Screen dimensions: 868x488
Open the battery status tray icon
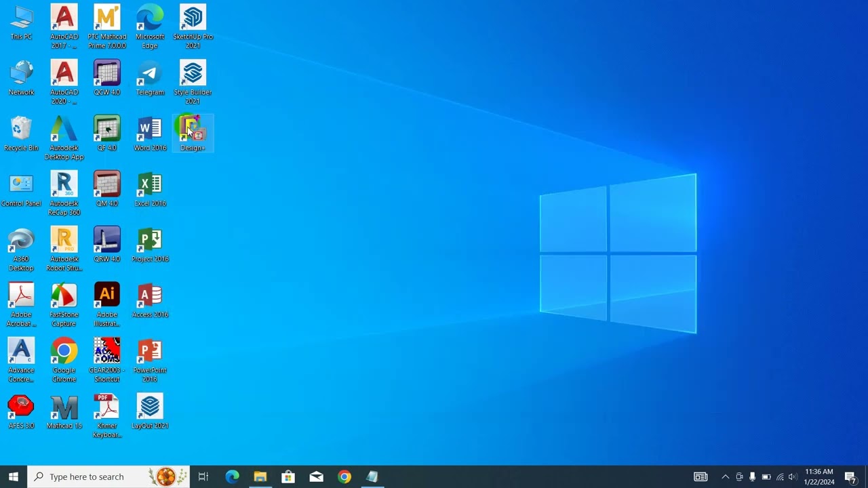point(766,477)
